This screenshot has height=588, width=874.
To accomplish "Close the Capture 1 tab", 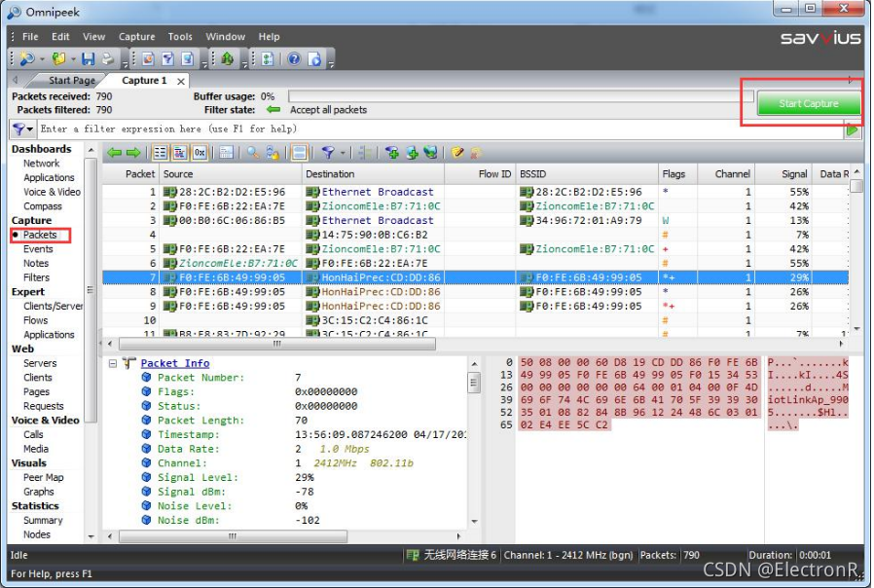I will pyautogui.click(x=181, y=82).
